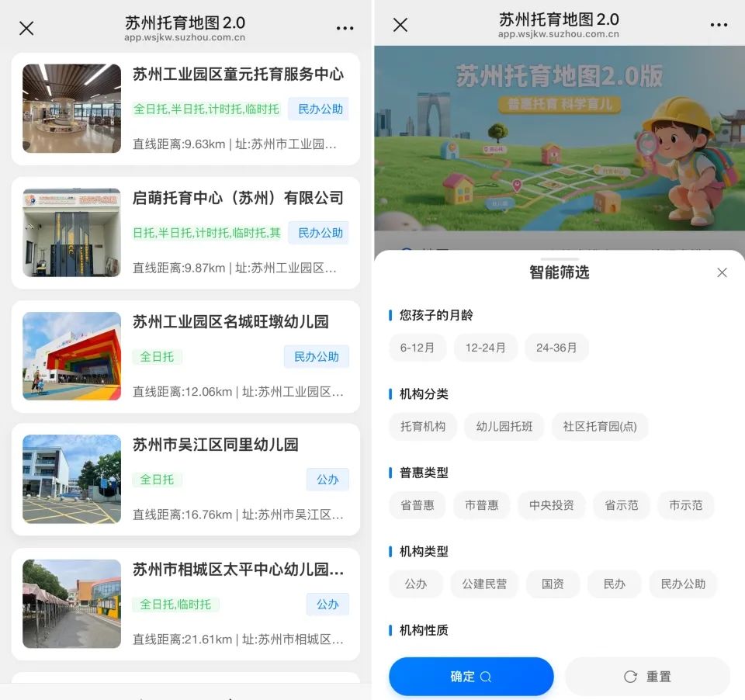The image size is (745, 700).
Task: Select the 6-12月 age filter
Action: [x=418, y=348]
